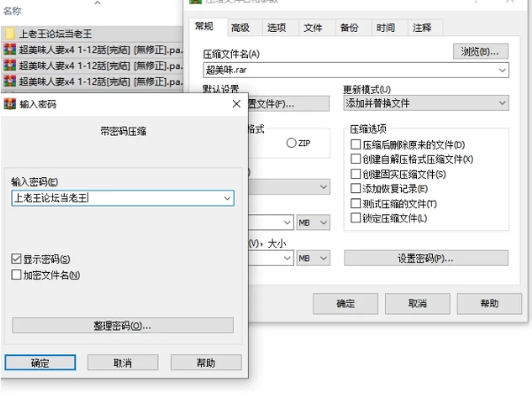Viewport: 532px width, 419px height.
Task: Go to the 备份 tab
Action: tap(349, 28)
